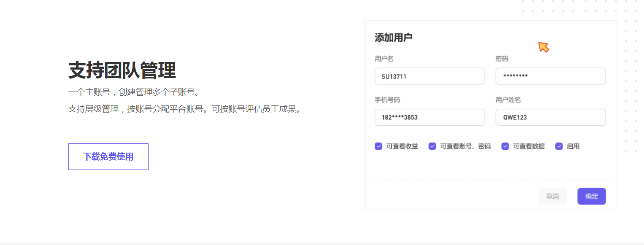Image resolution: width=644 pixels, height=245 pixels.
Task: Click the username field showing SU13711
Action: (430, 76)
